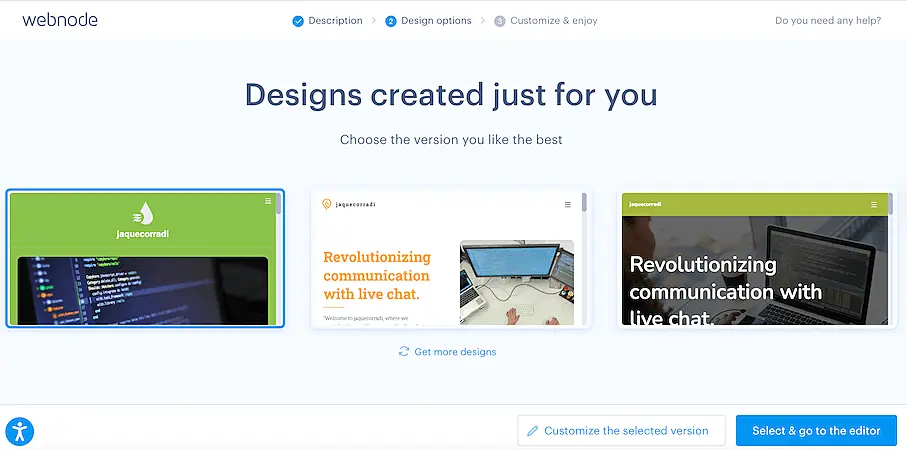Click the code screenshot image in green design
Image resolution: width=907 pixels, height=450 pixels.
click(x=143, y=290)
